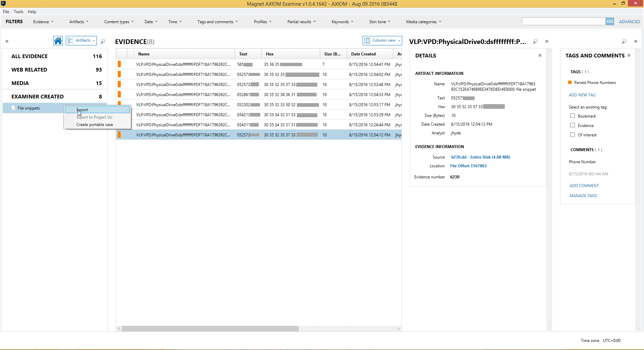The image size is (644, 350).
Task: Open the Skin tone filter dropdown
Action: pos(380,22)
